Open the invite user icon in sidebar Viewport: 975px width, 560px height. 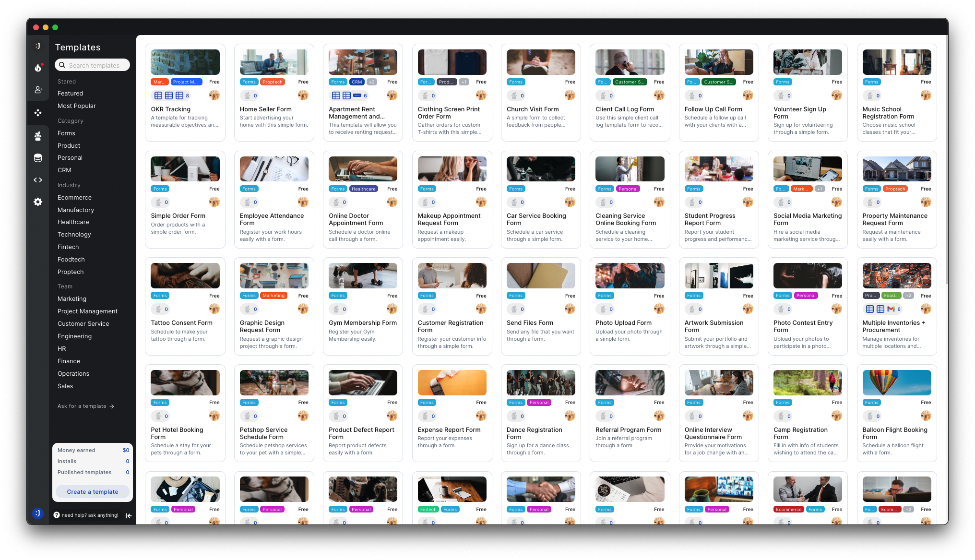38,90
